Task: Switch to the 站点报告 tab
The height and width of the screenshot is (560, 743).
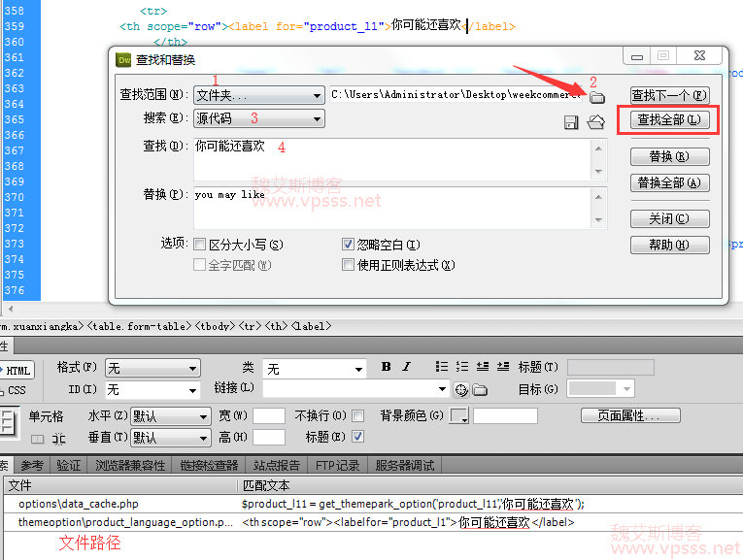Action: (277, 466)
